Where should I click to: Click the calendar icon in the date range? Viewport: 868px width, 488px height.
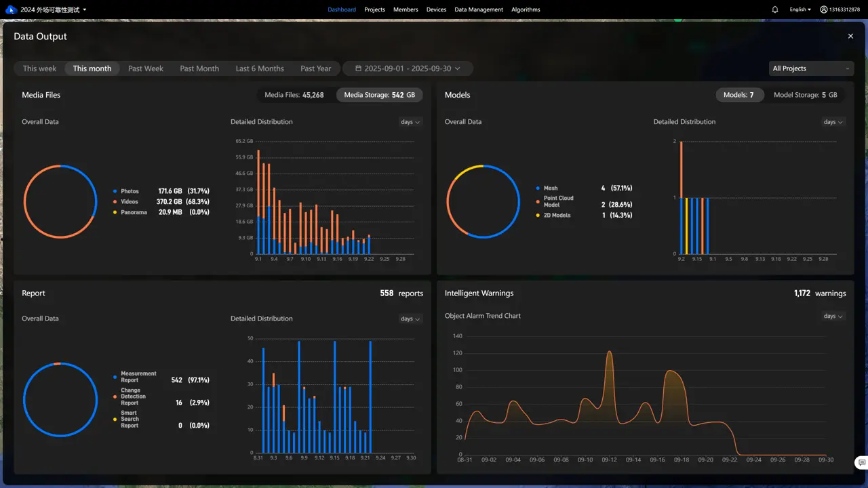click(358, 68)
